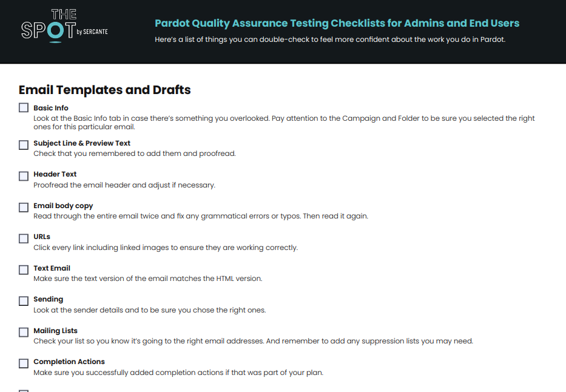Check off the URLs checkbox
Screen dimensions: 566x392
pyautogui.click(x=24, y=238)
